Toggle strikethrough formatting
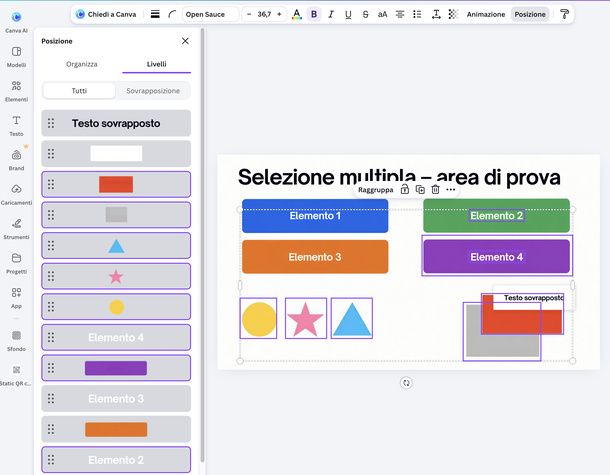This screenshot has height=475, width=610. click(x=365, y=14)
